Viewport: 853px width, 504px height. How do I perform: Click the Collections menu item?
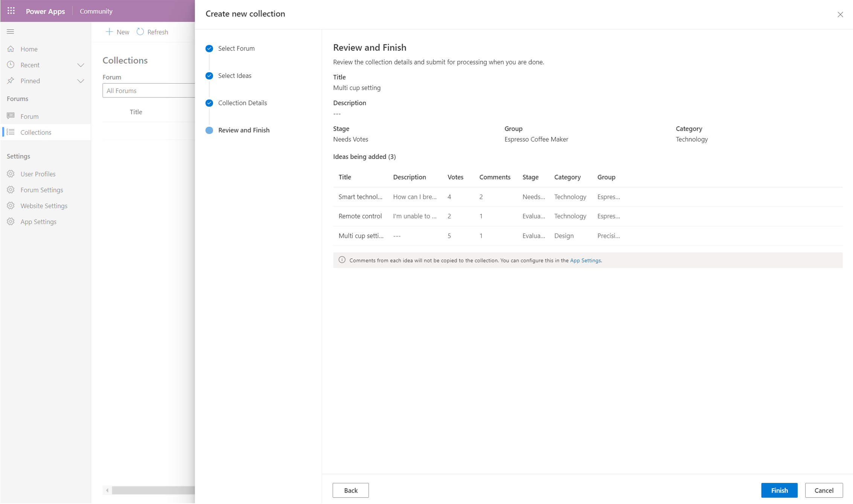tap(36, 132)
